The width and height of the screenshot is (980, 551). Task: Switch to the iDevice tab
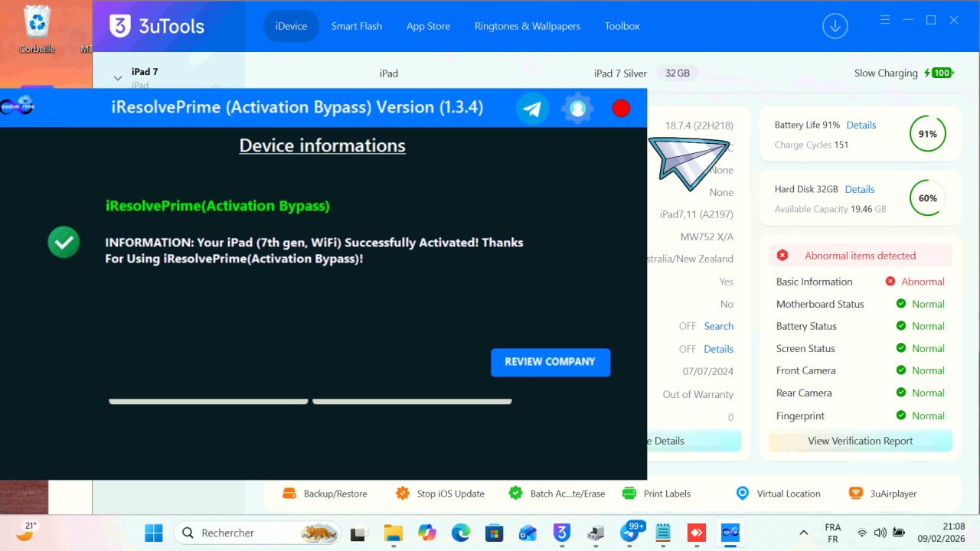pyautogui.click(x=291, y=26)
